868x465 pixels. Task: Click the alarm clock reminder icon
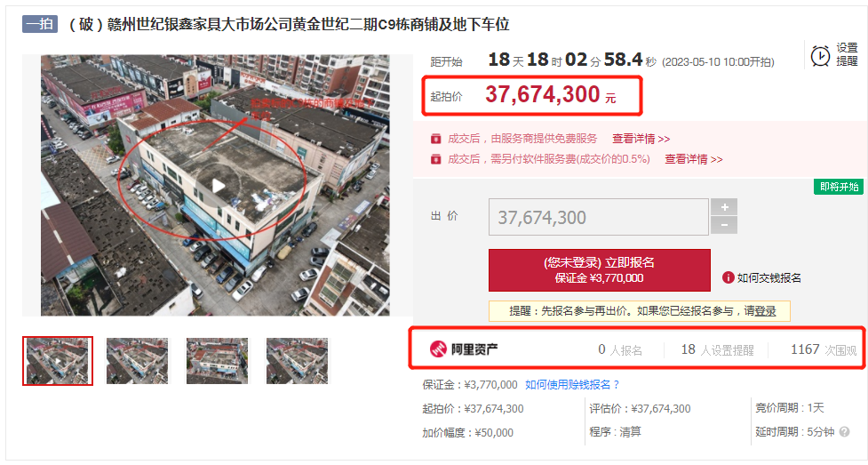coord(820,56)
